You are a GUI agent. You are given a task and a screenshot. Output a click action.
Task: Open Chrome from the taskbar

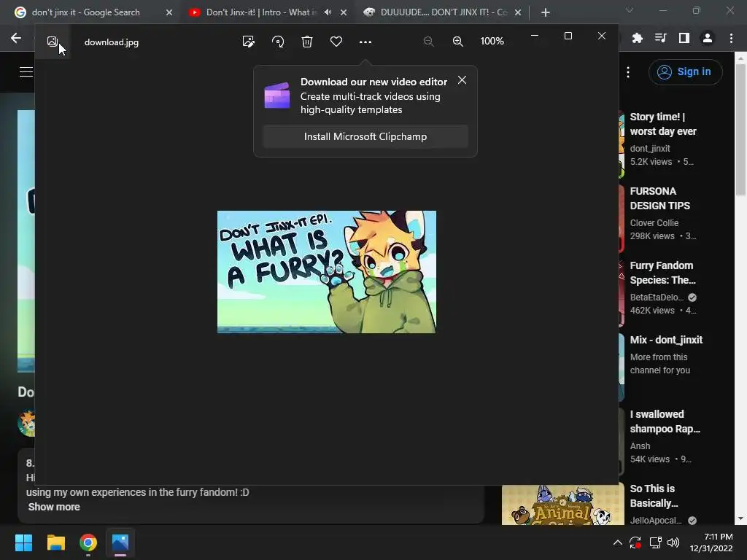88,542
